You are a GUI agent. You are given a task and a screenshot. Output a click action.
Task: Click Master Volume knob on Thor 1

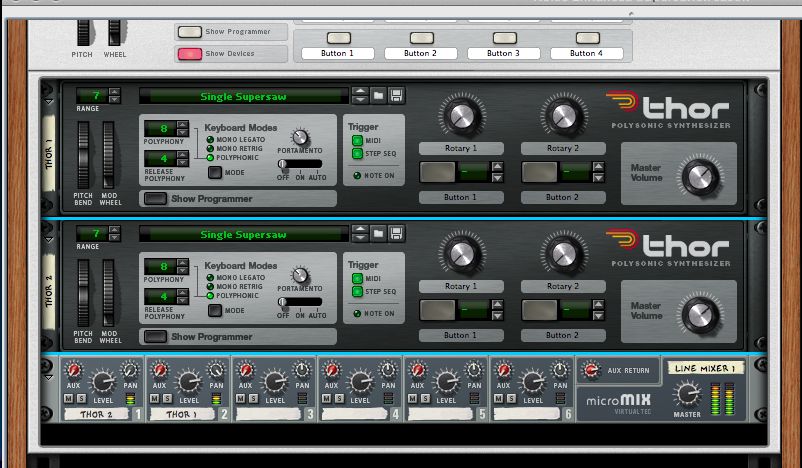pos(700,177)
